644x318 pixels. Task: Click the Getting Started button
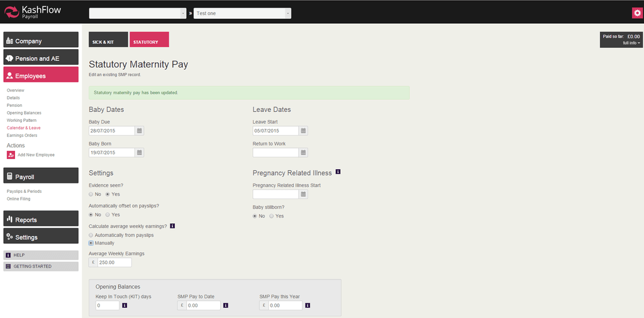click(x=41, y=266)
